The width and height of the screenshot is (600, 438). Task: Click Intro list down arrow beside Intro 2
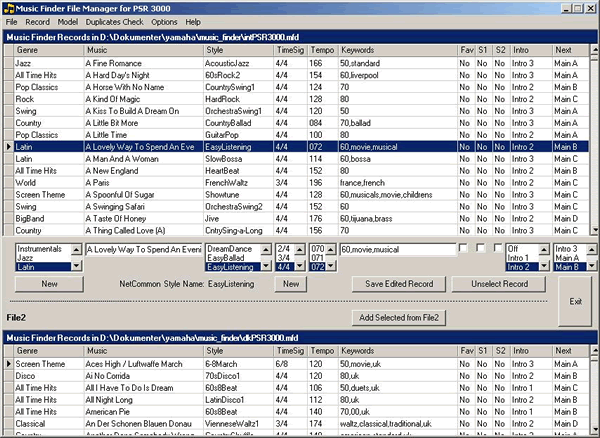pyautogui.click(x=544, y=266)
